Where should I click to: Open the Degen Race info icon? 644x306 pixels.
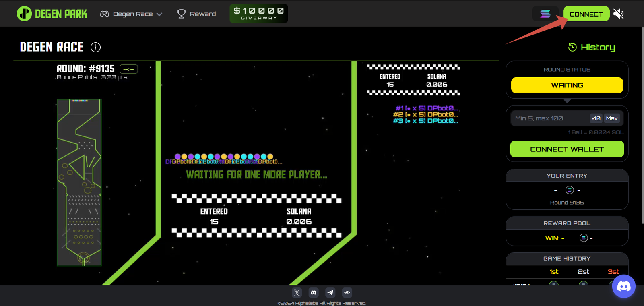pyautogui.click(x=95, y=47)
